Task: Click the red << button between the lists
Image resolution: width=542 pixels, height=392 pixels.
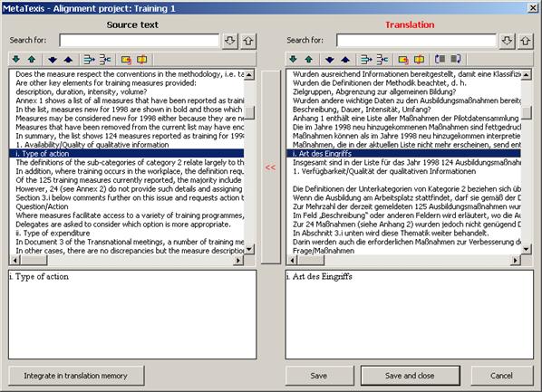Action: tap(270, 167)
